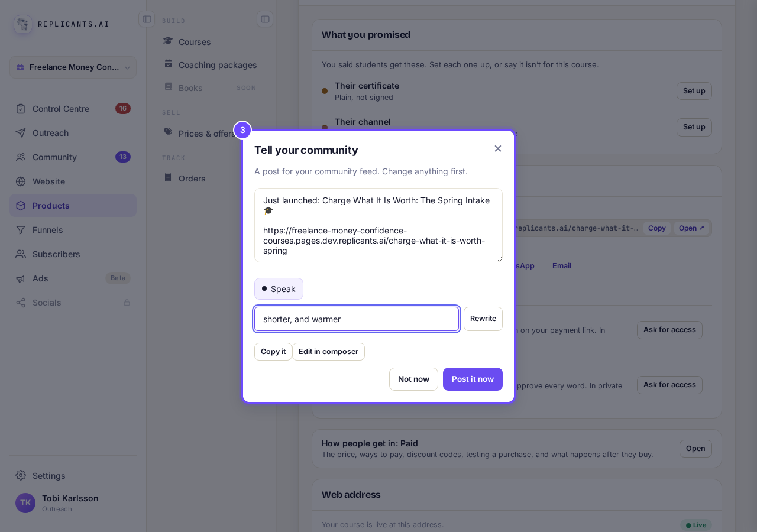Viewport: 757px width, 532px height.
Task: Collapse the main sidebar panel toggle
Action: click(147, 19)
